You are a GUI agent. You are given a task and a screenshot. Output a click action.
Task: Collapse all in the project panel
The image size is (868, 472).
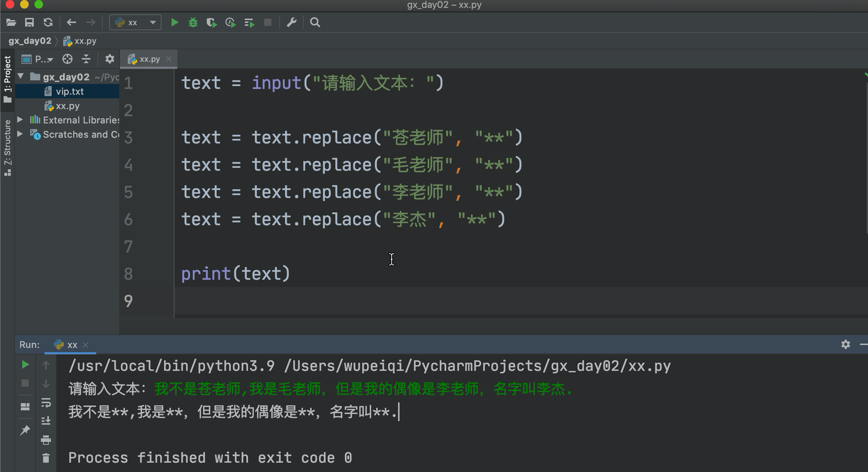tap(86, 59)
